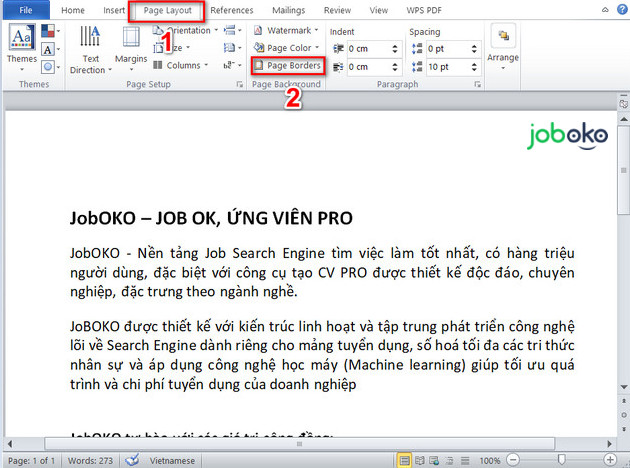
Task: Click the proofing errors check icon
Action: [x=132, y=460]
